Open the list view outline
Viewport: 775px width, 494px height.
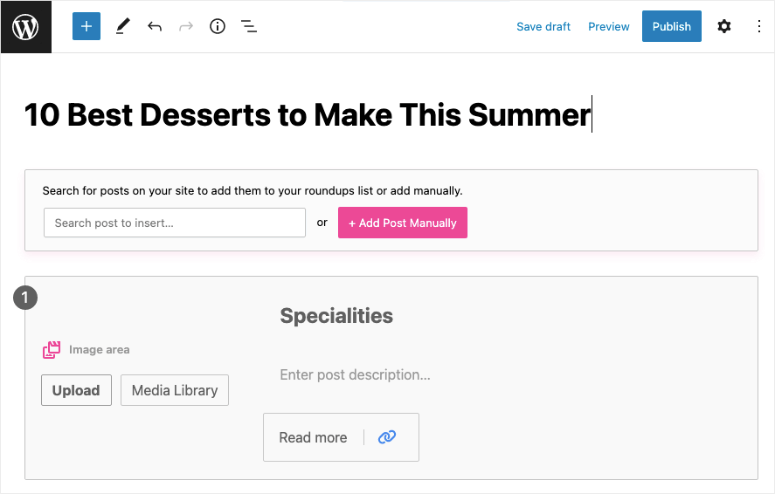point(249,26)
